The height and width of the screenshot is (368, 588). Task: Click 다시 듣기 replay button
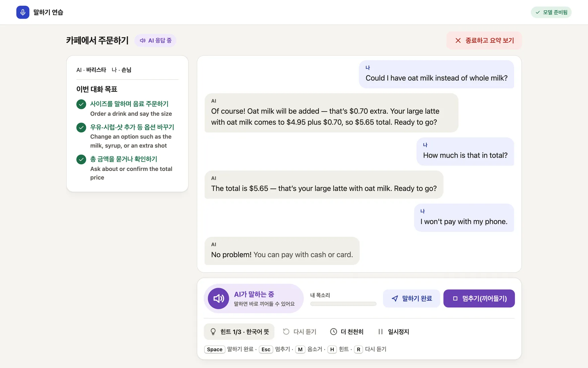click(x=299, y=332)
